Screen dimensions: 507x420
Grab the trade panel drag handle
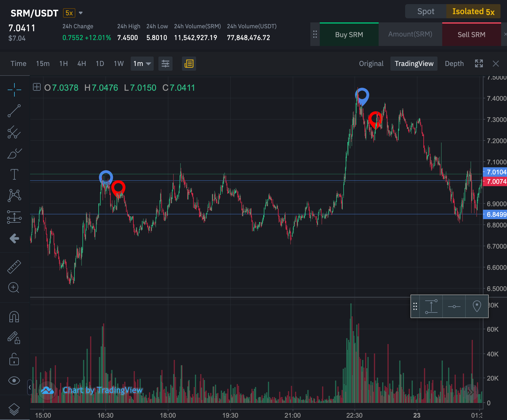click(315, 34)
